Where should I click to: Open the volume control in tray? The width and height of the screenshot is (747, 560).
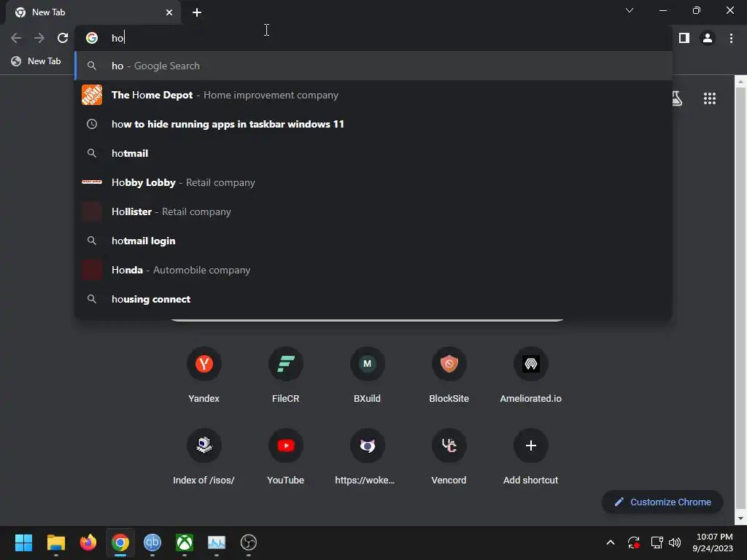point(675,542)
